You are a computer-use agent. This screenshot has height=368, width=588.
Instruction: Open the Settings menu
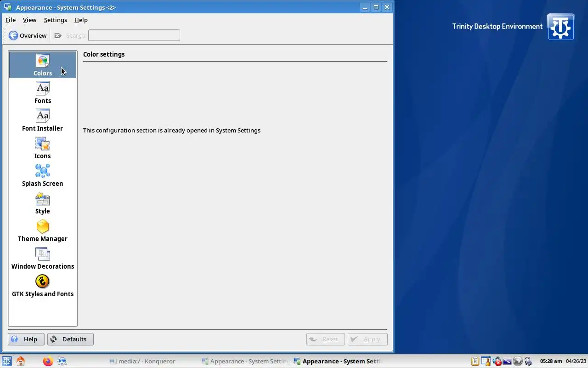56,20
